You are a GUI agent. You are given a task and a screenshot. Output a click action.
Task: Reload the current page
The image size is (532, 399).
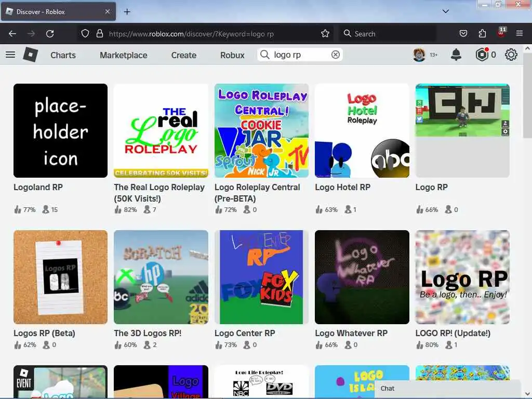(x=50, y=34)
